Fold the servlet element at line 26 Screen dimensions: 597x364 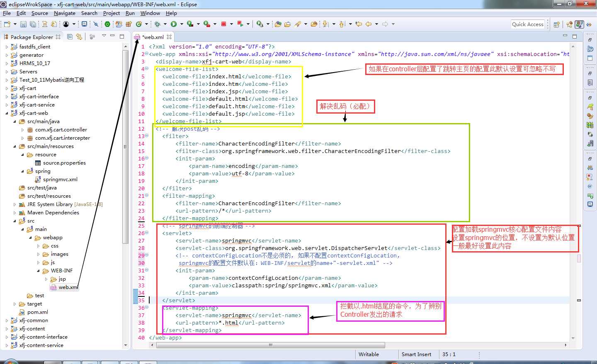(146, 233)
